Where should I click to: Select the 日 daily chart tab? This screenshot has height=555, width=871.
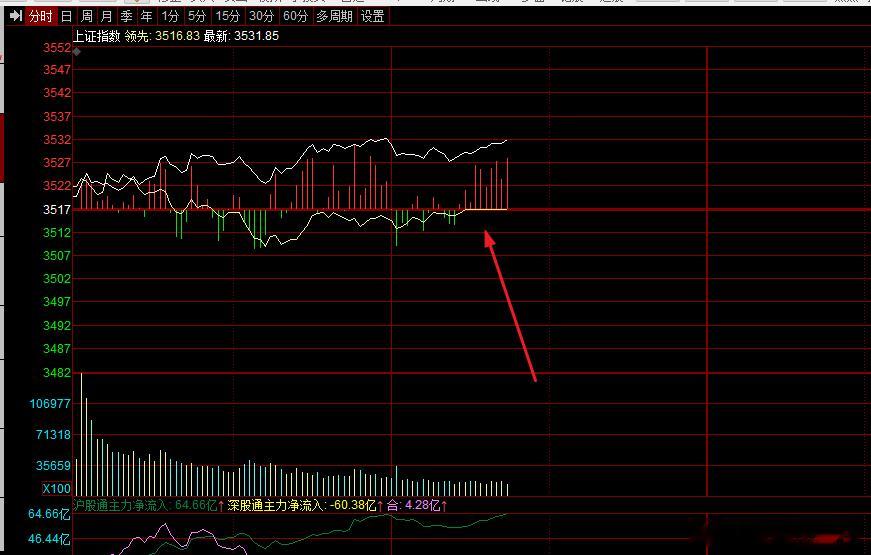click(x=67, y=16)
